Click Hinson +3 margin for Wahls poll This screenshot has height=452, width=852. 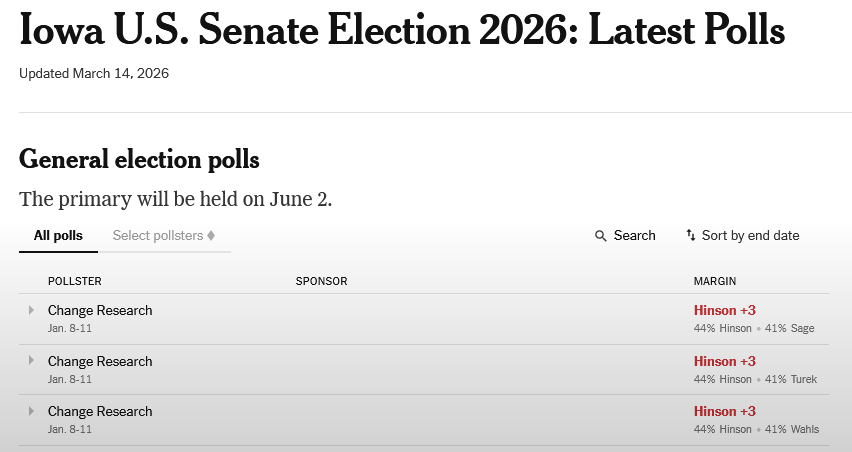pos(724,411)
